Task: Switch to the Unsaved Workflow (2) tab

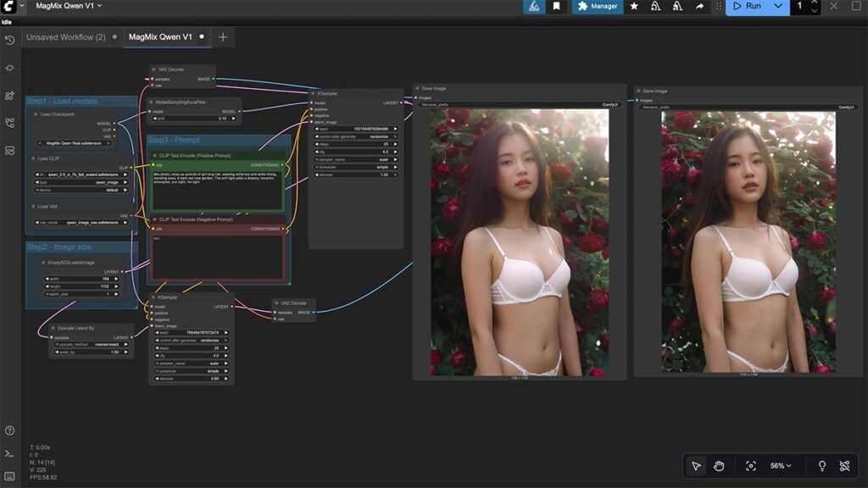Action: point(65,37)
